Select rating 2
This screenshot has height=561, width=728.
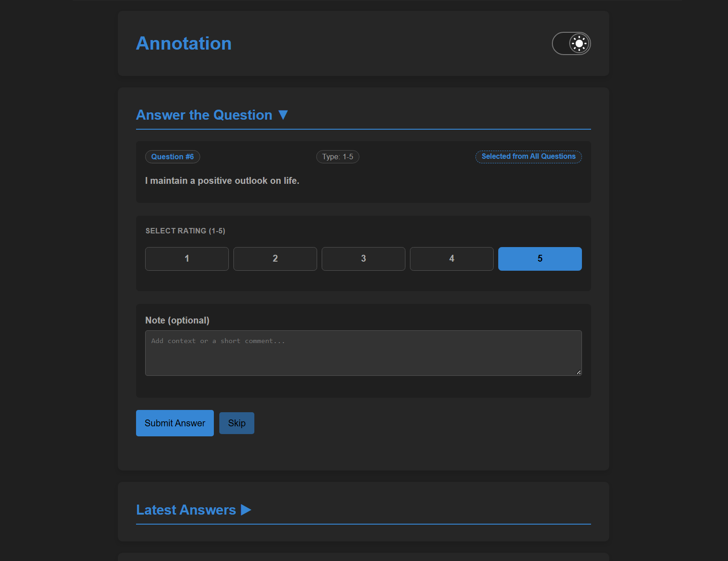[x=275, y=259]
